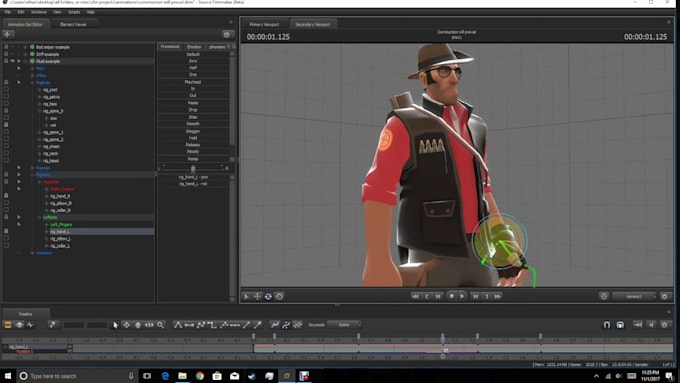The image size is (680, 383).
Task: Open the Help menu
Action: [90, 12]
